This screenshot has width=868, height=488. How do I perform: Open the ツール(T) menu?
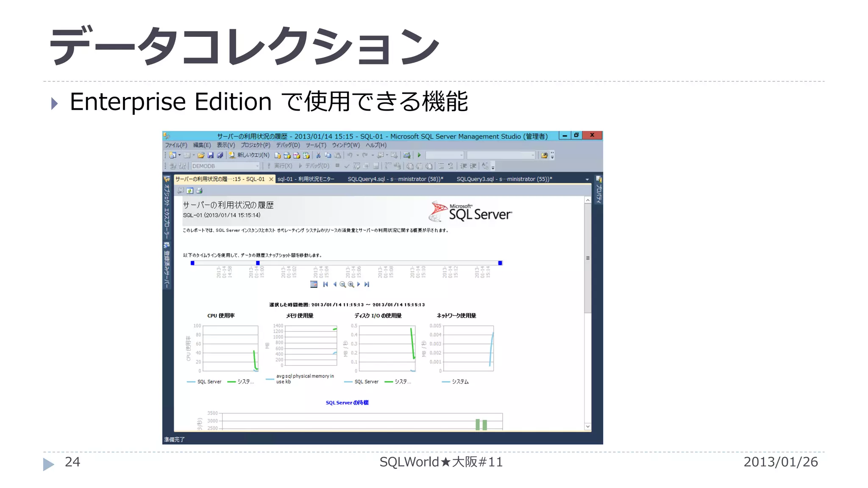(316, 145)
